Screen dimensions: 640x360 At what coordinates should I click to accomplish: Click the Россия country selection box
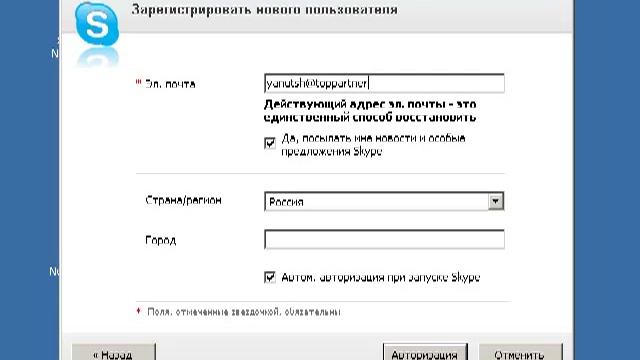pyautogui.click(x=384, y=201)
